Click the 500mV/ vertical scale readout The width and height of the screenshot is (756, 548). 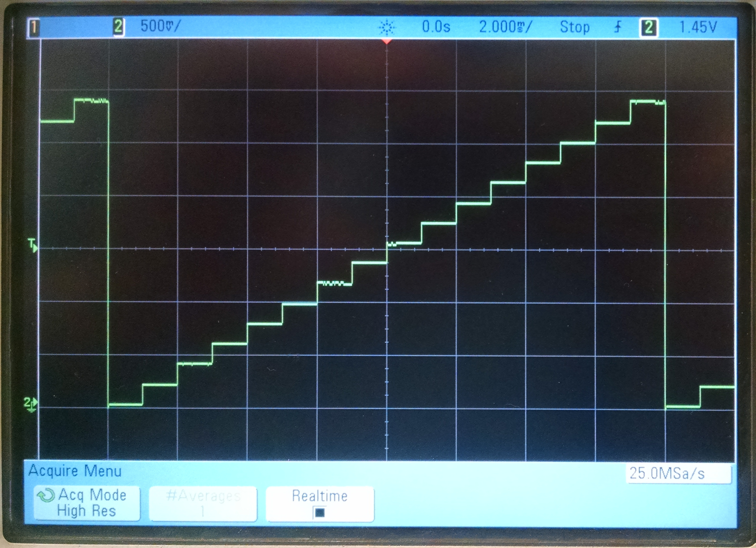click(x=160, y=26)
